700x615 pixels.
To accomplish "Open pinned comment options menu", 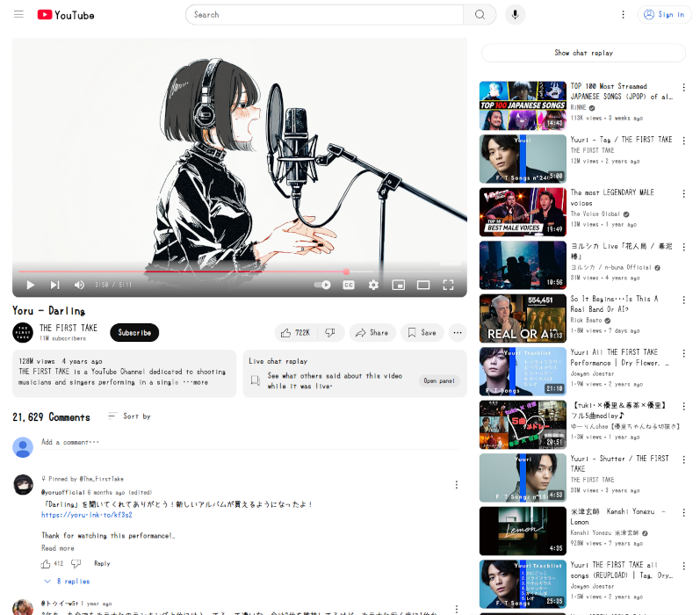I will (456, 485).
